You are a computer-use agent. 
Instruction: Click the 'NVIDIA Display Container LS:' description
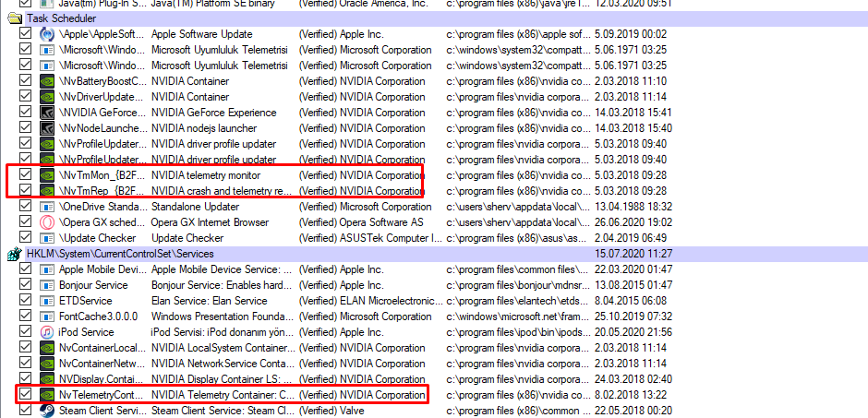coord(220,379)
